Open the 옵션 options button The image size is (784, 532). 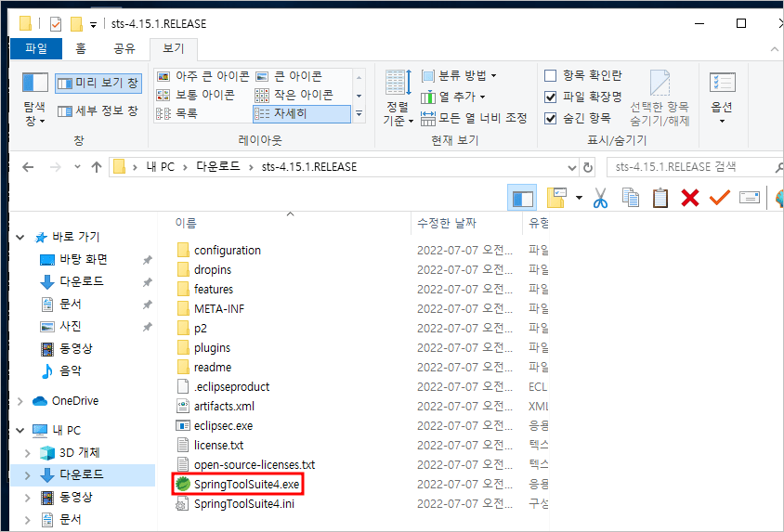click(x=722, y=97)
